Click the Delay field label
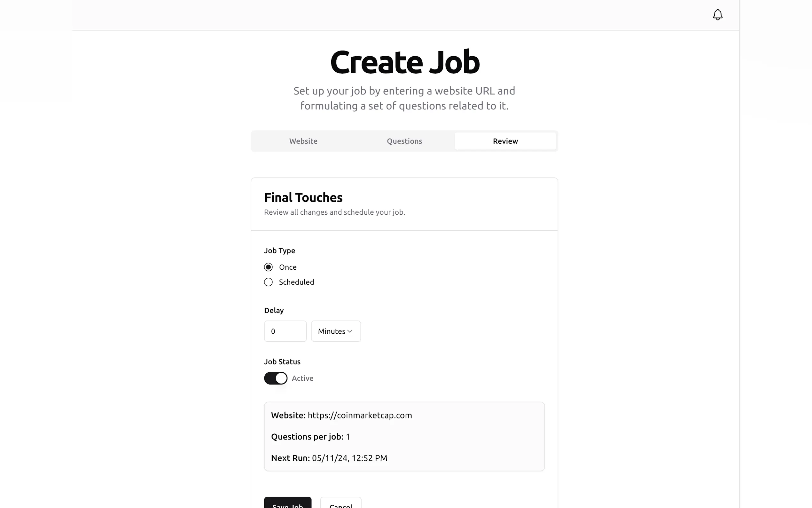The height and width of the screenshot is (508, 812). (274, 310)
